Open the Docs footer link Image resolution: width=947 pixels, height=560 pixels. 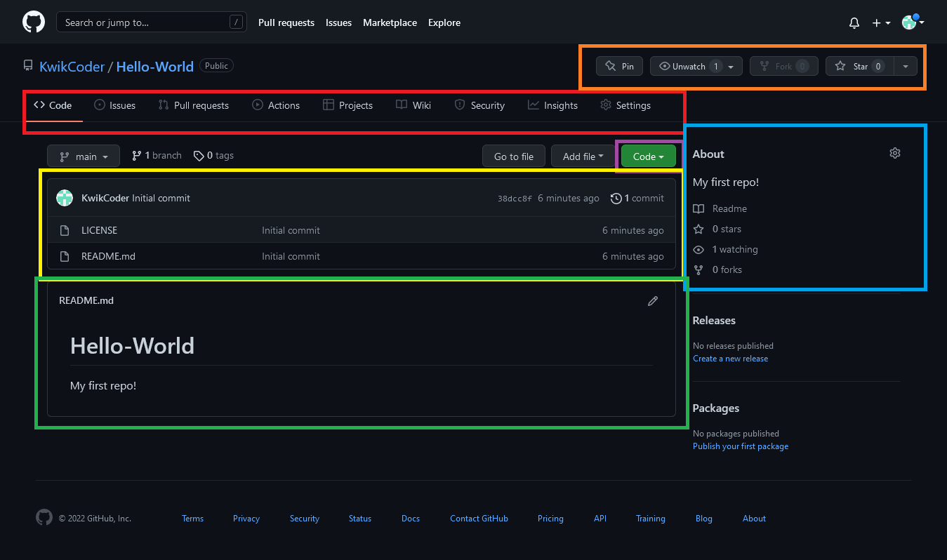tap(411, 519)
